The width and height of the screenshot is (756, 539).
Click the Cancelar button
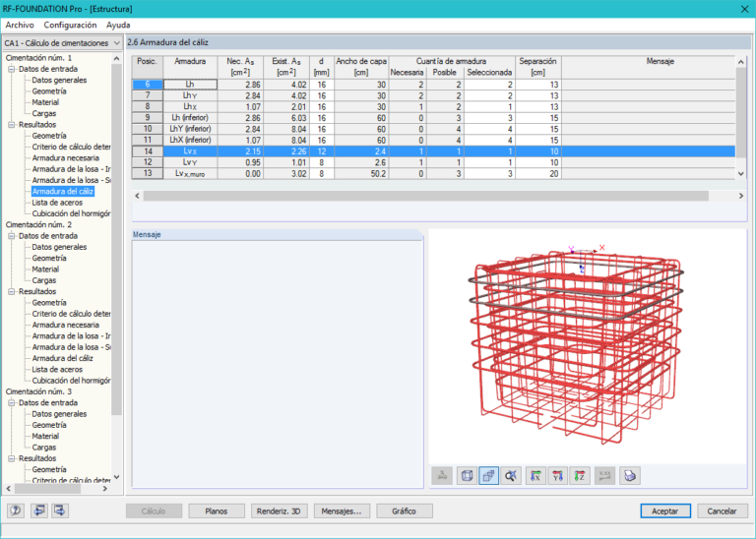click(x=722, y=511)
